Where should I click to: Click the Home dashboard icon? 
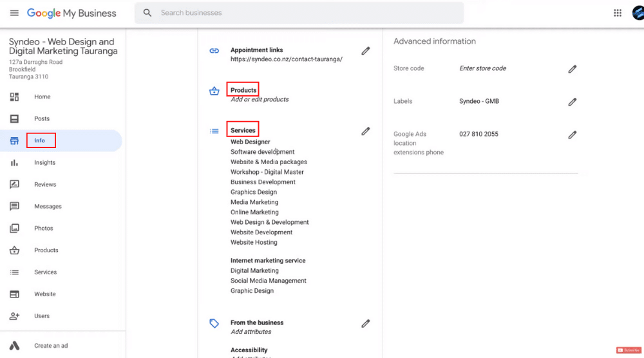click(14, 97)
